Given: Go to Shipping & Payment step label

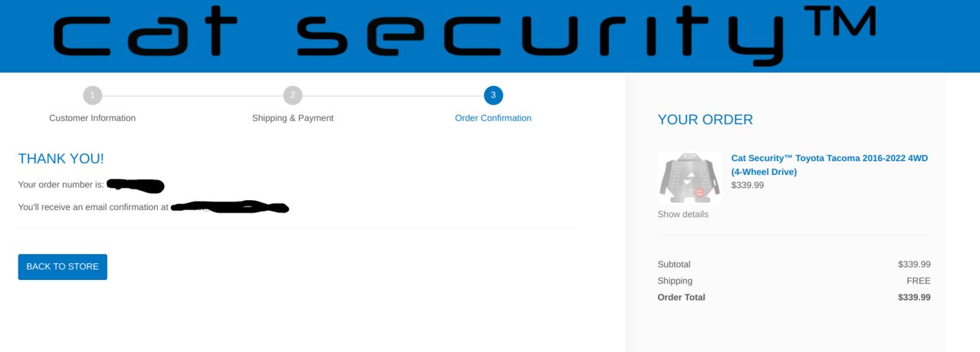Looking at the screenshot, I should coord(293,118).
